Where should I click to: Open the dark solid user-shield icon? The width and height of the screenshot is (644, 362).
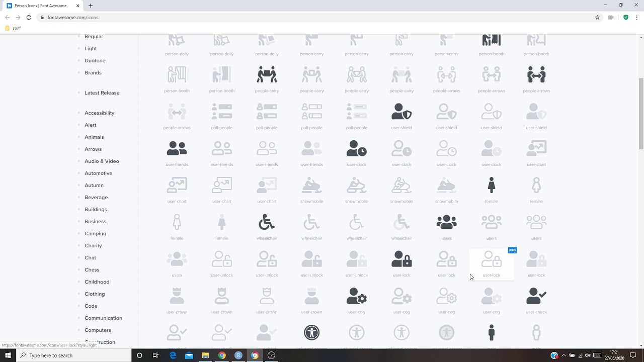coord(401,112)
